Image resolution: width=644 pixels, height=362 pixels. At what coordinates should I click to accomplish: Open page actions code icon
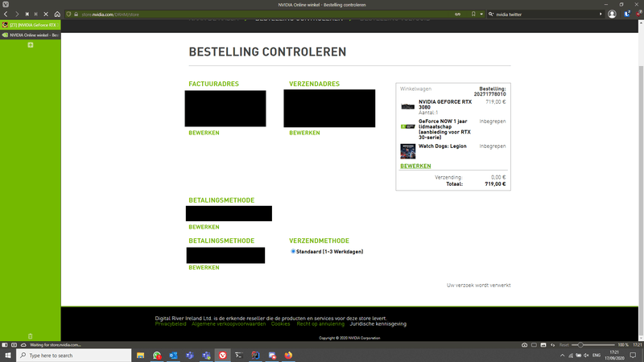click(x=553, y=345)
